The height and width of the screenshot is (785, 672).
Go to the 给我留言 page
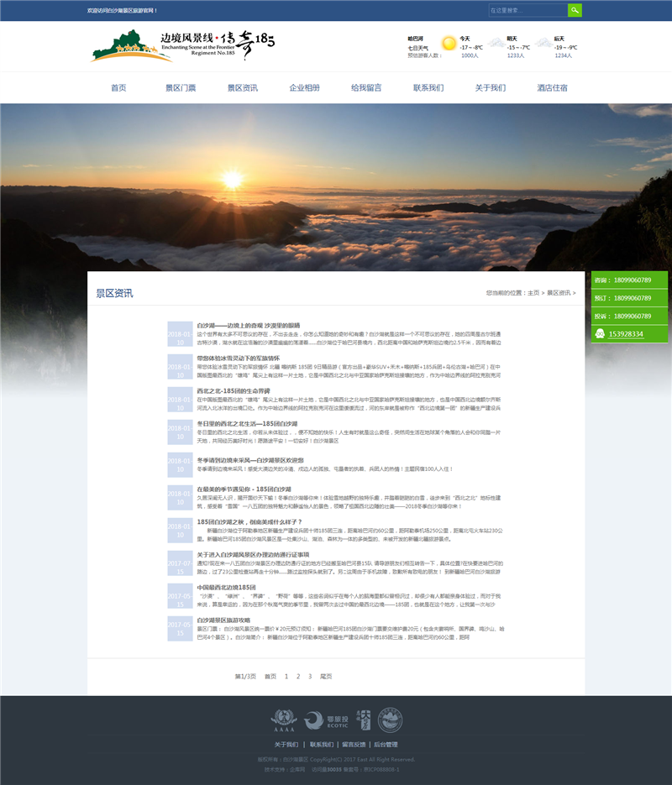coord(366,88)
